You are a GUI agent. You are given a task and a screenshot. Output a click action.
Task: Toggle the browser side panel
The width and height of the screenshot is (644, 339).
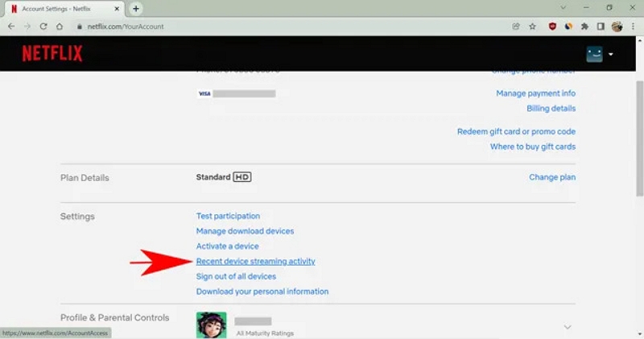601,27
